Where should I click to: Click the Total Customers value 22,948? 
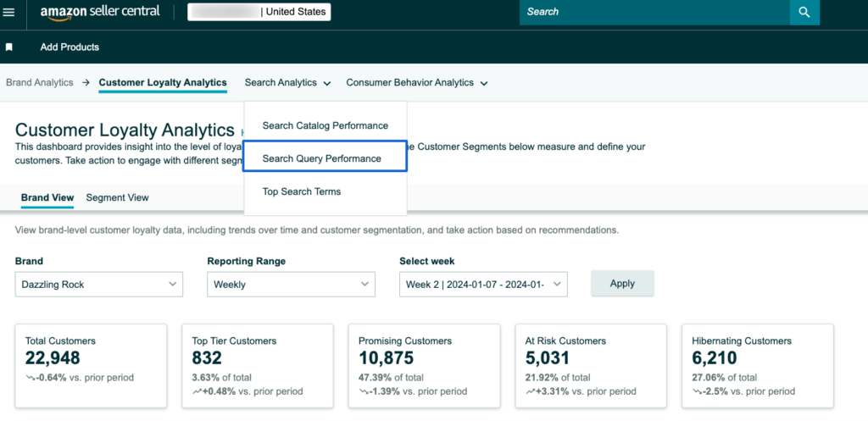[x=53, y=358]
